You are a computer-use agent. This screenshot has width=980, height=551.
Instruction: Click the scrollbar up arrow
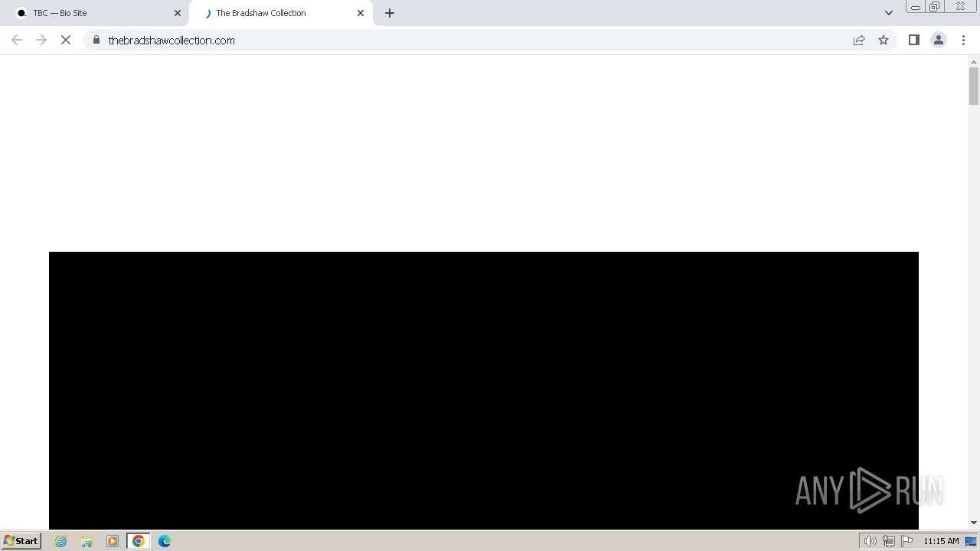(974, 60)
